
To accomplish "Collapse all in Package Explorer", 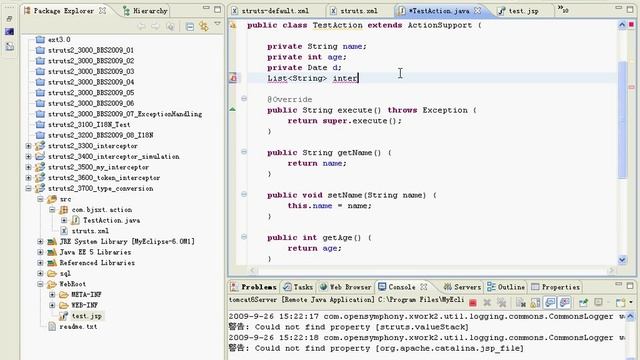I will tap(190, 27).
